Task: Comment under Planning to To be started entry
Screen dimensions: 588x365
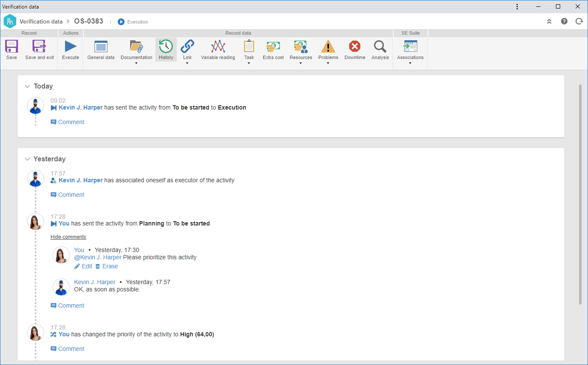Action: pos(67,306)
